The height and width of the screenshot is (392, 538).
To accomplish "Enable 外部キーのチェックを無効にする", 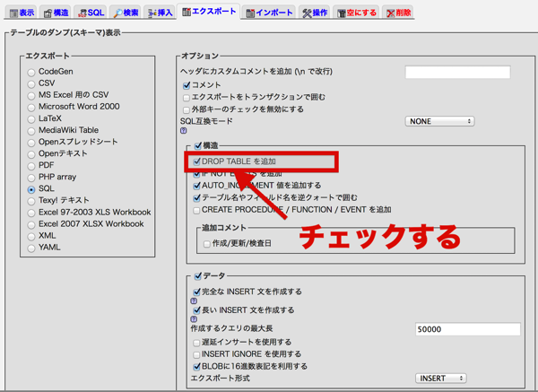I will [x=187, y=109].
